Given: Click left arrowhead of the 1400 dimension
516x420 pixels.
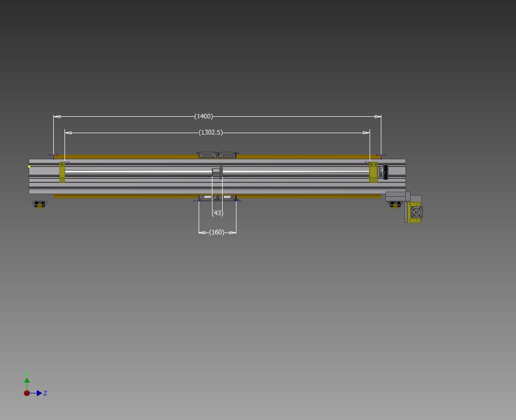Looking at the screenshot, I should (x=57, y=117).
